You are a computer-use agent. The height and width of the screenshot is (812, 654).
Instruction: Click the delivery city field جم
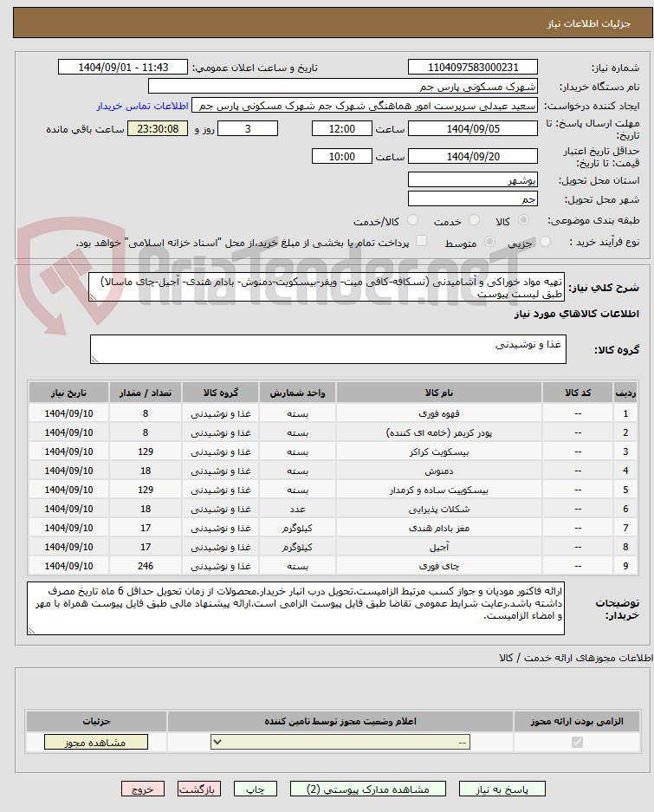coord(473,199)
